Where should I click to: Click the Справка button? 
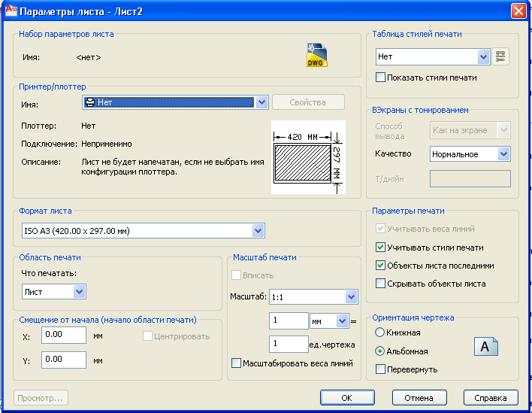491,398
